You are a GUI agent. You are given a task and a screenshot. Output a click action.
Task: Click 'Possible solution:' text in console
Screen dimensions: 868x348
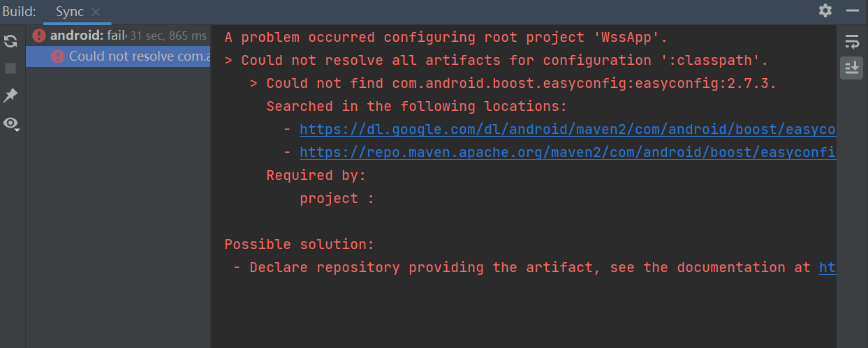tap(300, 245)
